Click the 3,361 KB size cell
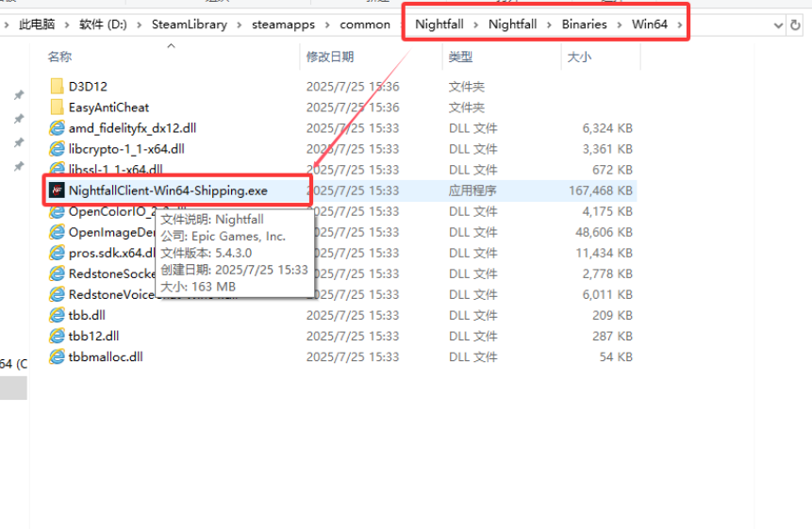The image size is (812, 529). 607,149
